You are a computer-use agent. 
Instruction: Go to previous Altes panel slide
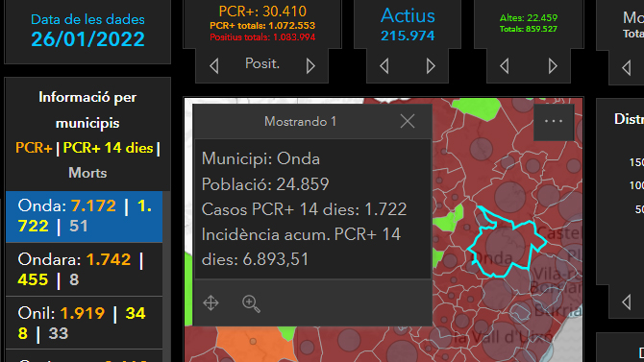click(505, 65)
